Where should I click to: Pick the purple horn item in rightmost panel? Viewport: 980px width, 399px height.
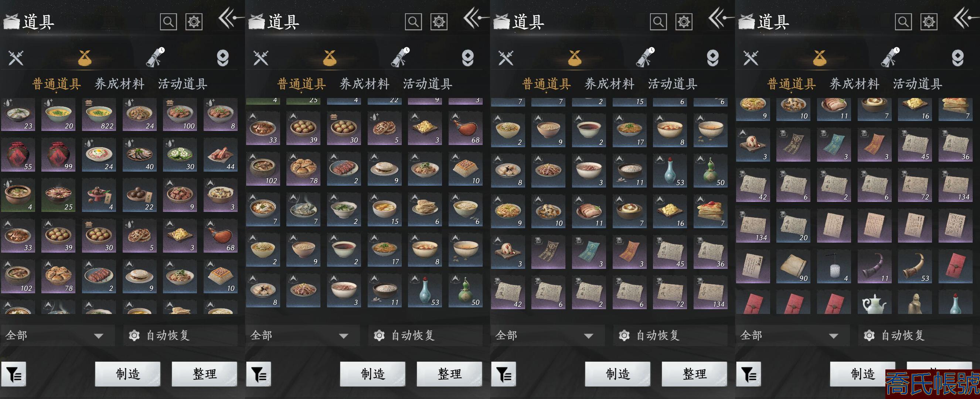click(874, 267)
